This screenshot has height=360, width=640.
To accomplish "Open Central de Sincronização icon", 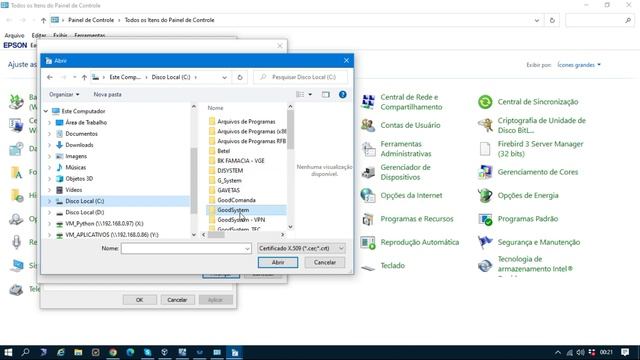I will coord(485,102).
